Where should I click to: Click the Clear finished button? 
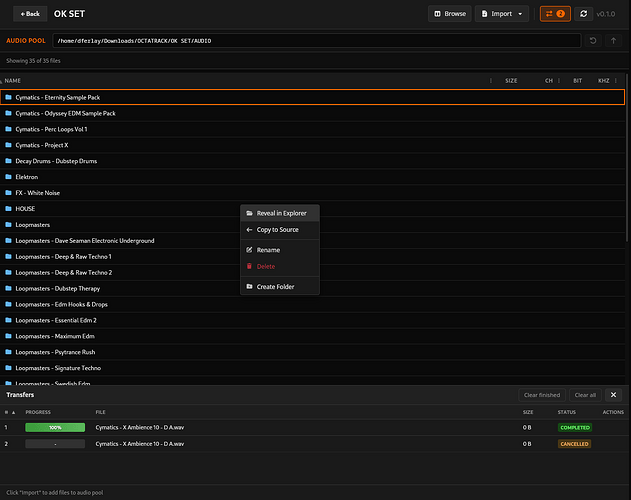[x=542, y=395]
